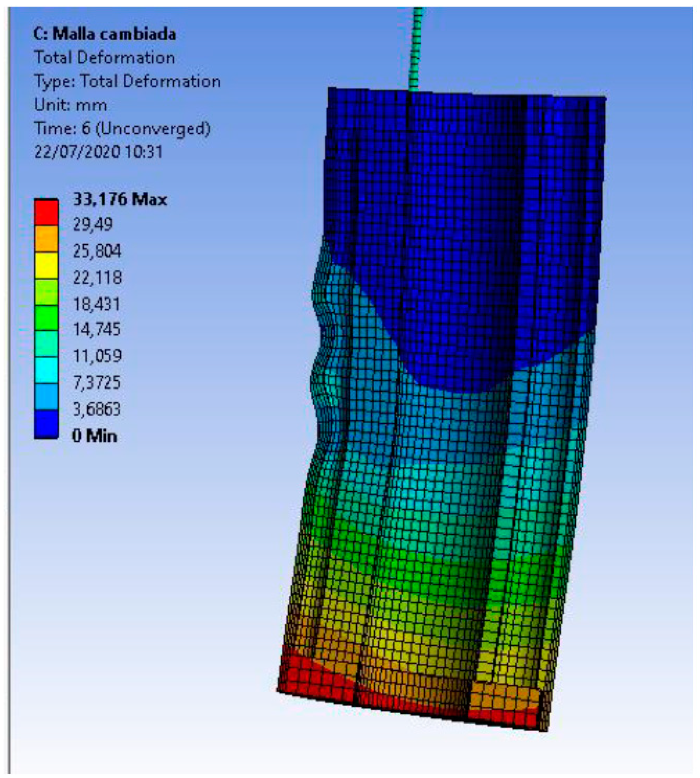Click the 'C: Malla cambiada' title

(105, 34)
